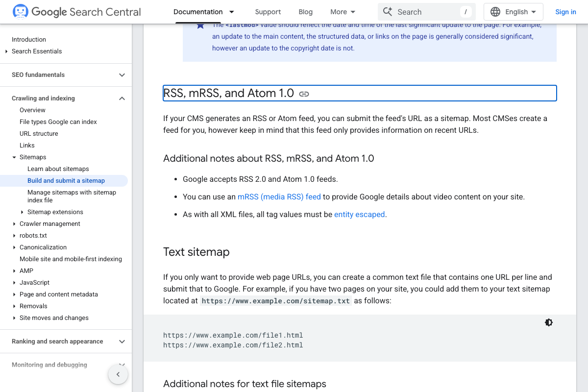Expand the Monitoring and debugging section
The image size is (588, 392).
click(122, 365)
